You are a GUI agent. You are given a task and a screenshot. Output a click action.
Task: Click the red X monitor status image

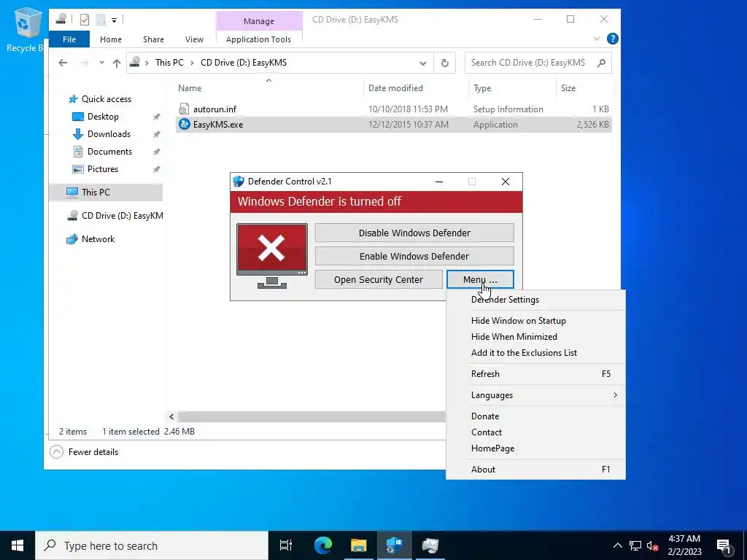[x=272, y=256]
